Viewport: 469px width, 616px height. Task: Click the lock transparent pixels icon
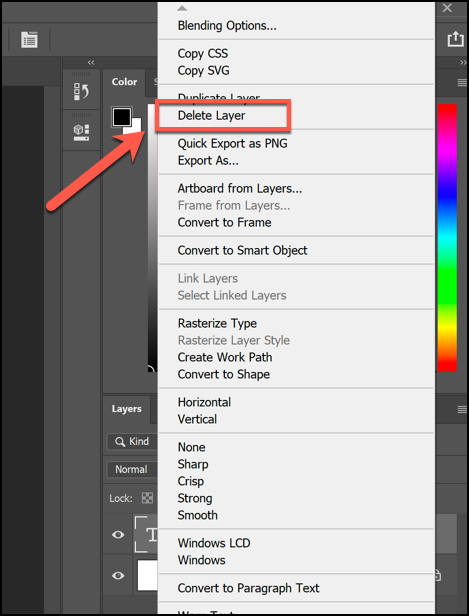(x=147, y=498)
